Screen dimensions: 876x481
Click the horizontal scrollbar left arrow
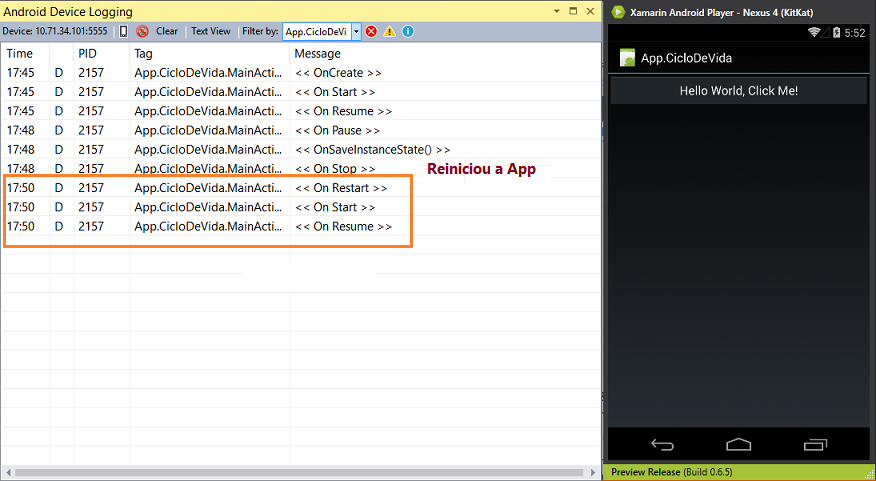point(7,473)
